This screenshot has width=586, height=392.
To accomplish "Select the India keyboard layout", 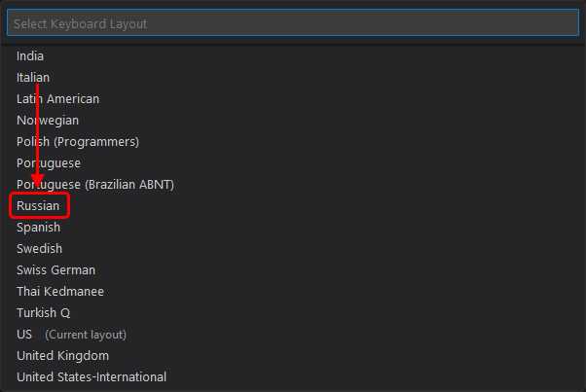I will [30, 56].
